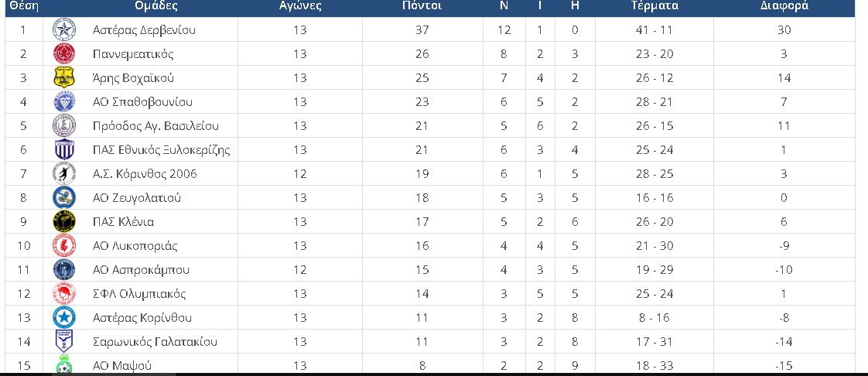
Task: Click the ΑΟ Ζευγολατιού team logo
Action: pos(63,198)
